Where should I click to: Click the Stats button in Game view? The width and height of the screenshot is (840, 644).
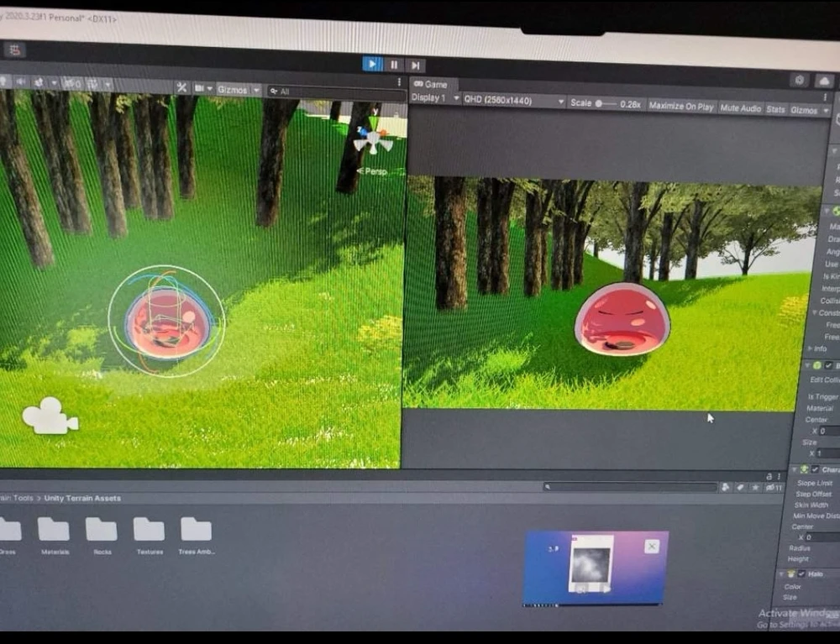click(775, 109)
